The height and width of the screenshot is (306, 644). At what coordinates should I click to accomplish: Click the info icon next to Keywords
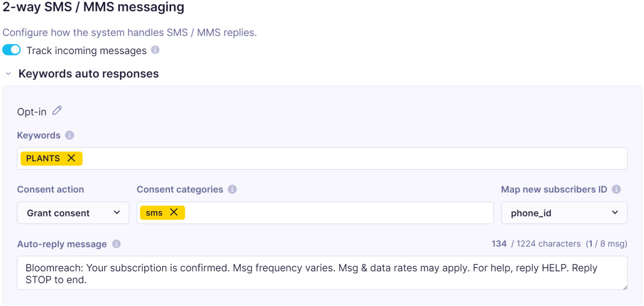click(x=69, y=135)
